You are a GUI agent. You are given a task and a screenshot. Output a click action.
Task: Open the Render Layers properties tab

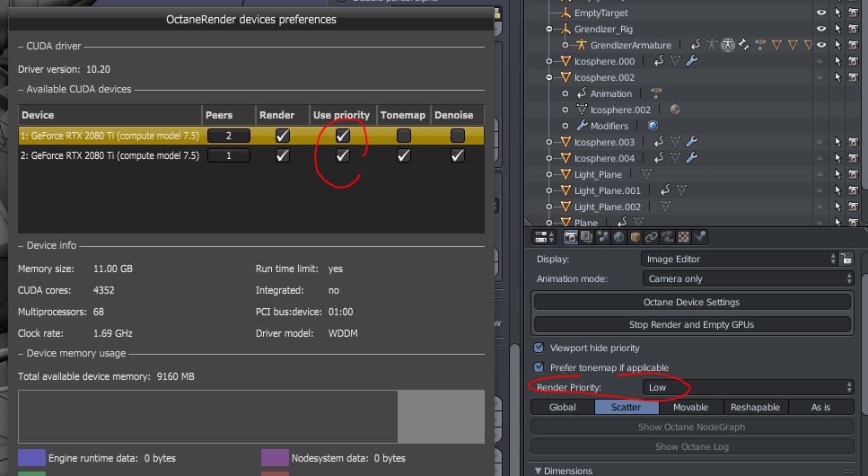point(586,237)
